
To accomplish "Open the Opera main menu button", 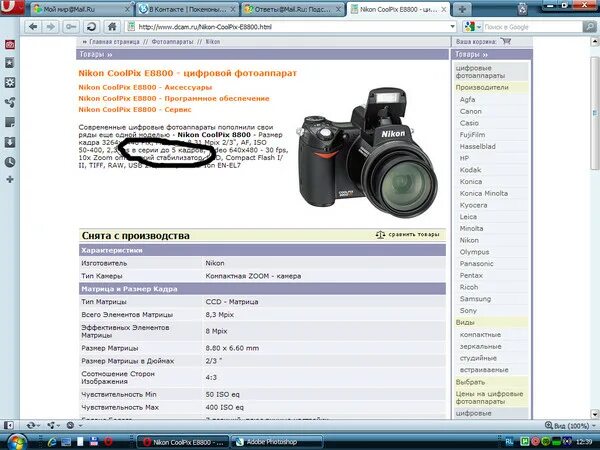I will point(11,7).
